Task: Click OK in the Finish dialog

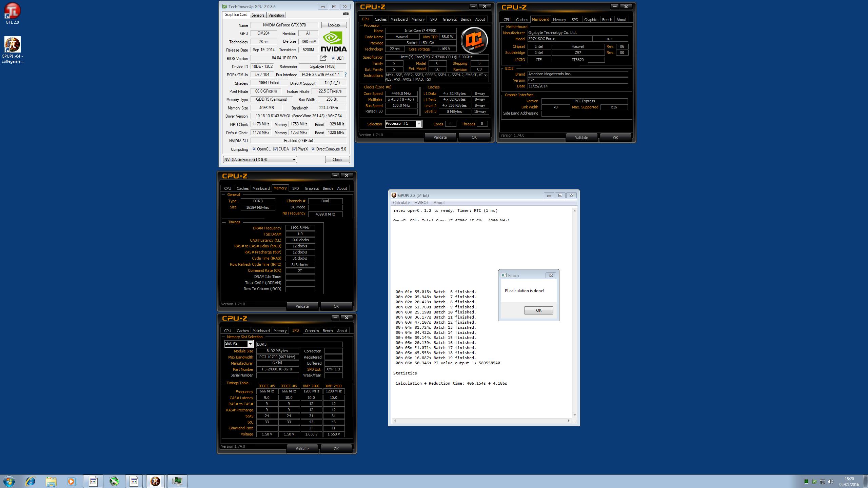Action: tap(538, 310)
